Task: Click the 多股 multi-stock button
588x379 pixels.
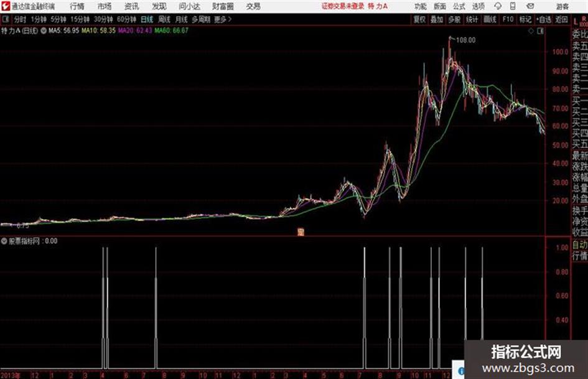Action: (454, 19)
